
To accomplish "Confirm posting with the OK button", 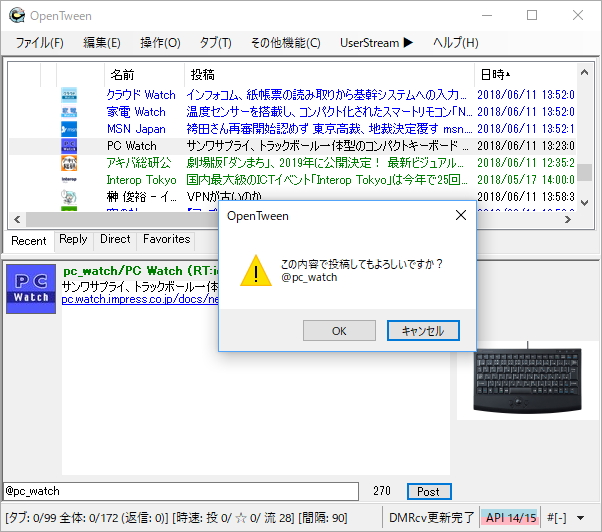I will click(339, 331).
